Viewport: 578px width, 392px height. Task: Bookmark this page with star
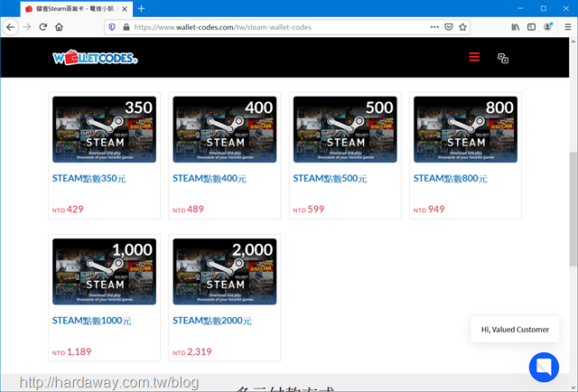coord(462,27)
